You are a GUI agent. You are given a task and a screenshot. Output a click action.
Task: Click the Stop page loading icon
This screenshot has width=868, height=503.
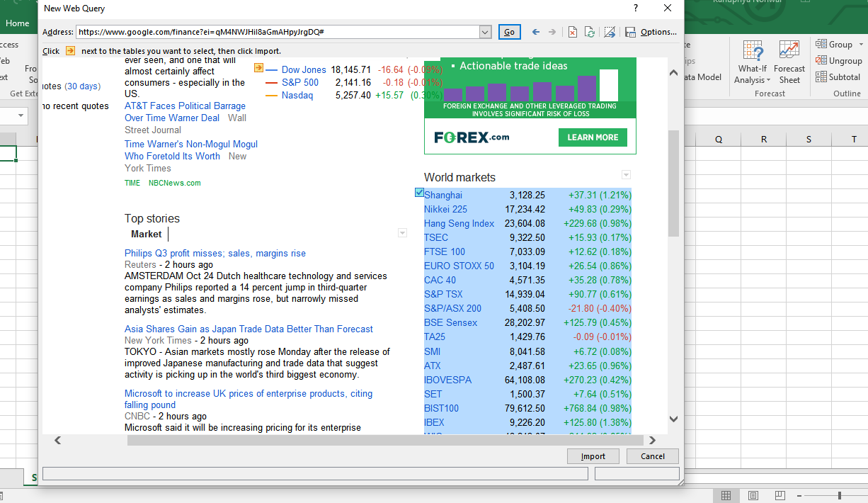pos(572,32)
